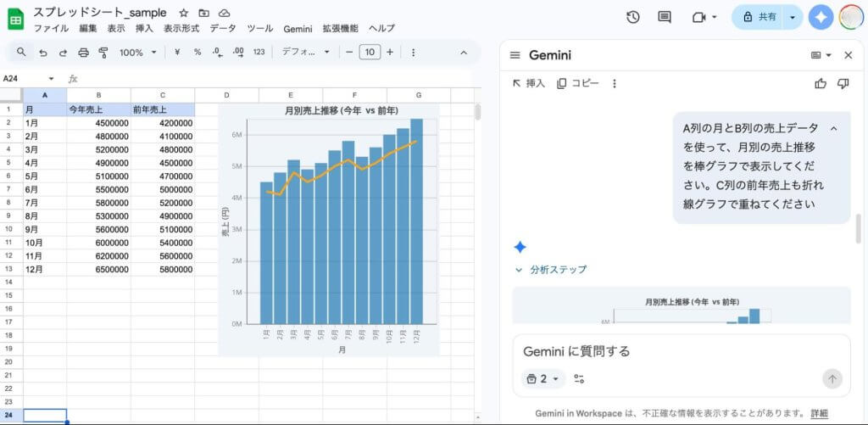This screenshot has height=425, width=868.
Task: Open the Google Sheets home icon
Action: pyautogui.click(x=15, y=20)
